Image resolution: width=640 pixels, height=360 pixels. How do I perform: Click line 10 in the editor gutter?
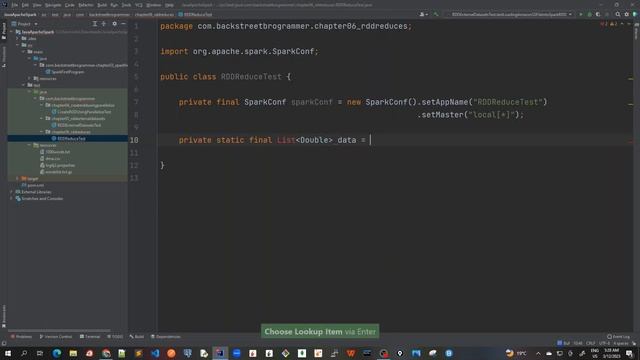134,140
